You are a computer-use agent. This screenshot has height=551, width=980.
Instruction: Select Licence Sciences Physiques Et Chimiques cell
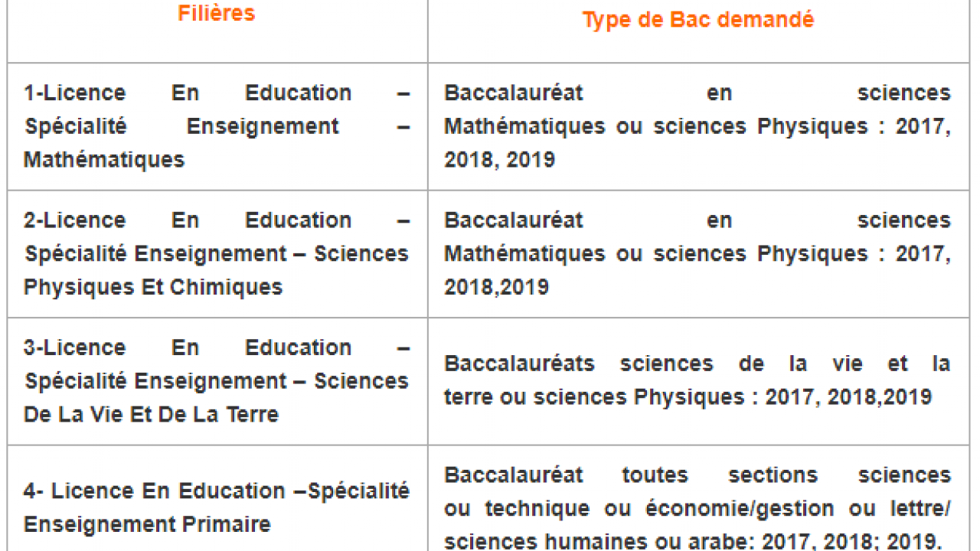point(217,253)
